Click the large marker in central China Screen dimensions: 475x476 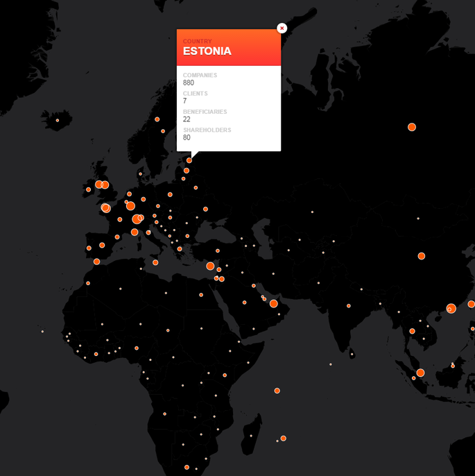pyautogui.click(x=422, y=256)
